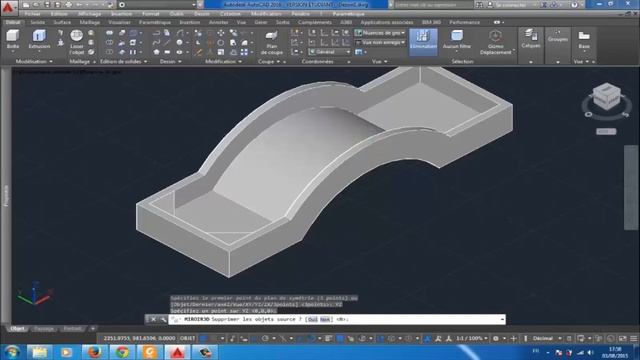Toggle lineweight display in status bar

329,338
